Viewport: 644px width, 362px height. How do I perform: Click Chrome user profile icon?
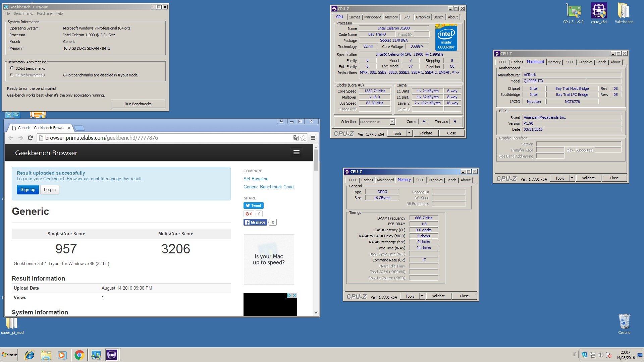[x=281, y=121]
